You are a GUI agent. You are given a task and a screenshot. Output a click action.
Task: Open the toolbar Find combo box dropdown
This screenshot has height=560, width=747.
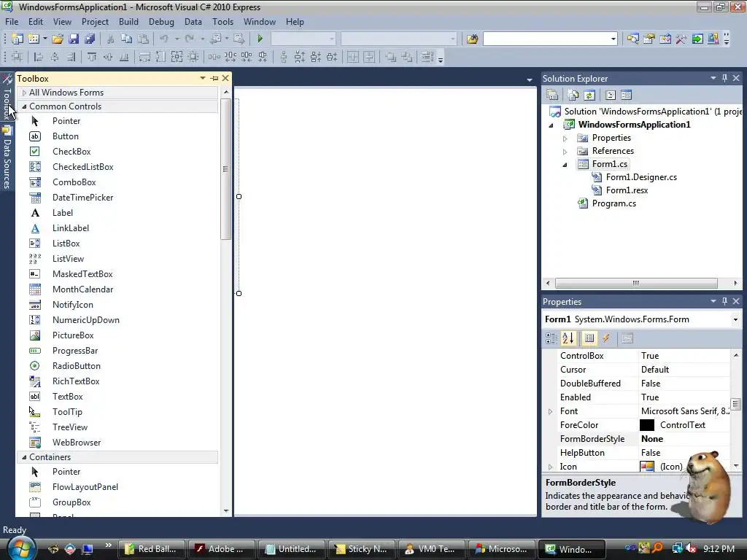click(613, 39)
